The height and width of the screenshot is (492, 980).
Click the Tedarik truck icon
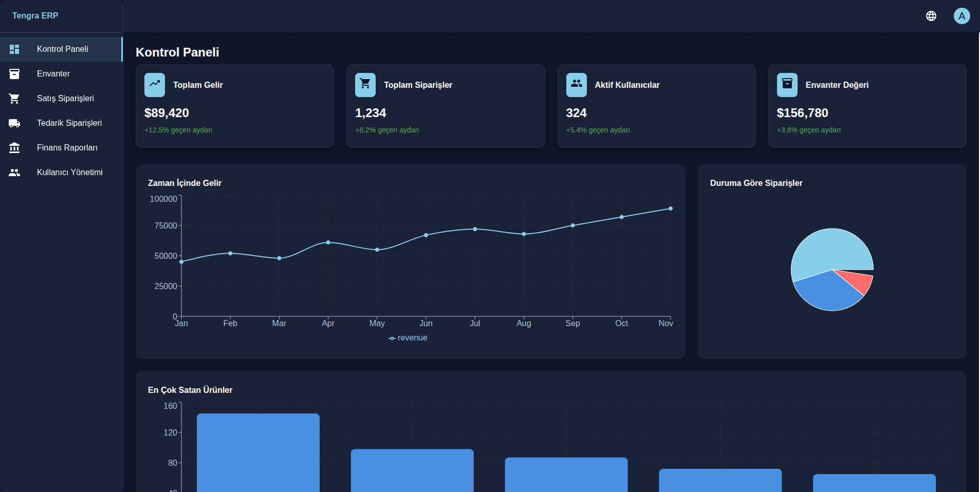14,123
